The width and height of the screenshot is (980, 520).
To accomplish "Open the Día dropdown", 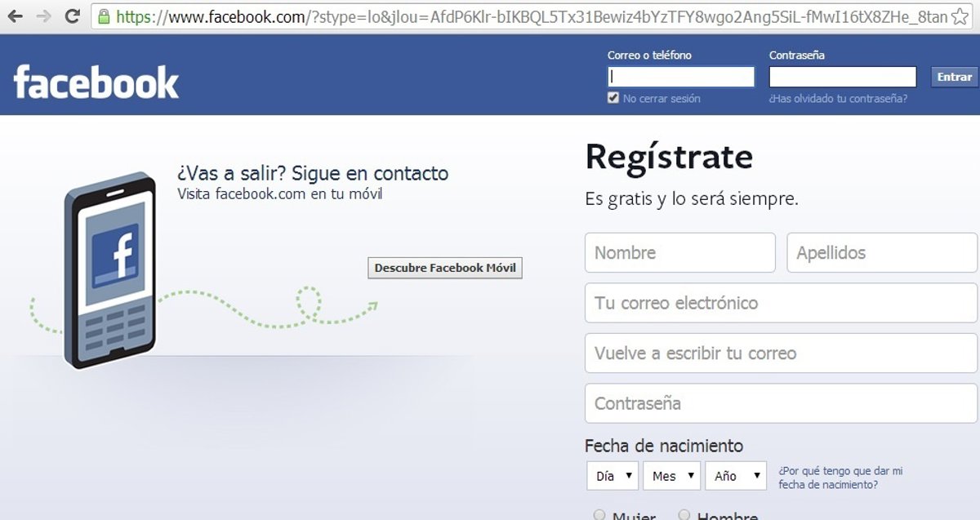I will (612, 476).
